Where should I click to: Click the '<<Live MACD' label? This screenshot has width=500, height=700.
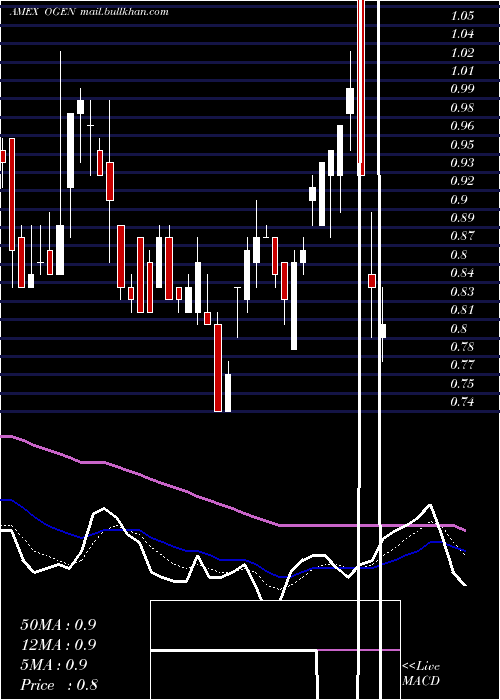point(421,674)
